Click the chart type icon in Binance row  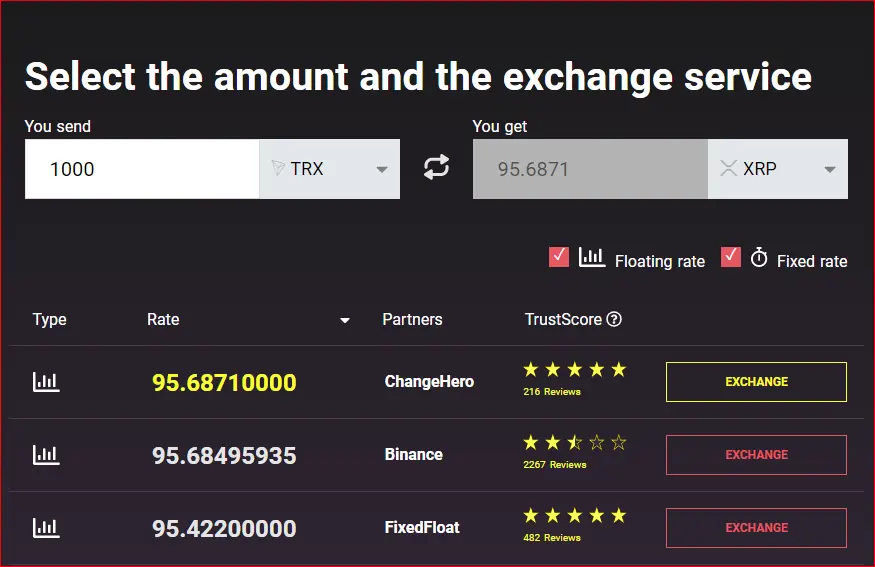point(46,455)
